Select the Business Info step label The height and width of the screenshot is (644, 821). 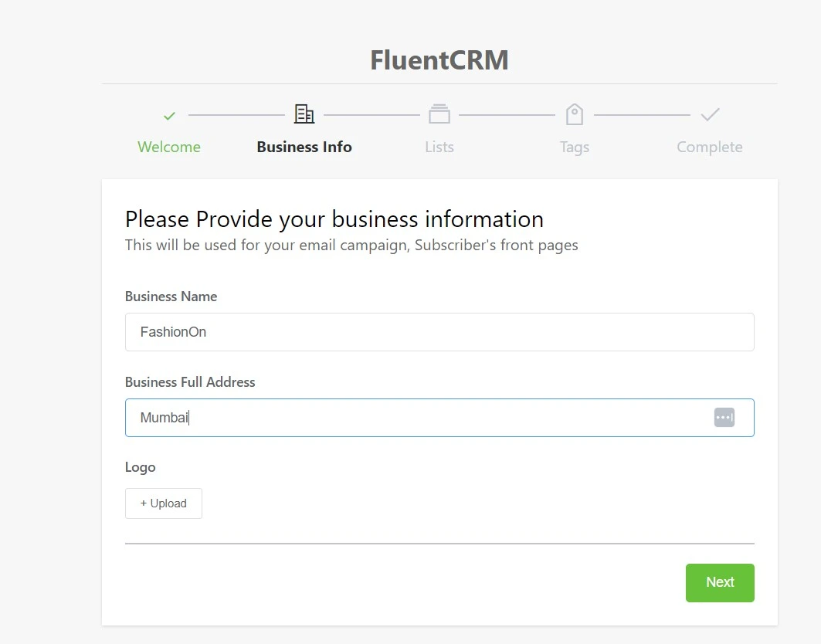(304, 147)
